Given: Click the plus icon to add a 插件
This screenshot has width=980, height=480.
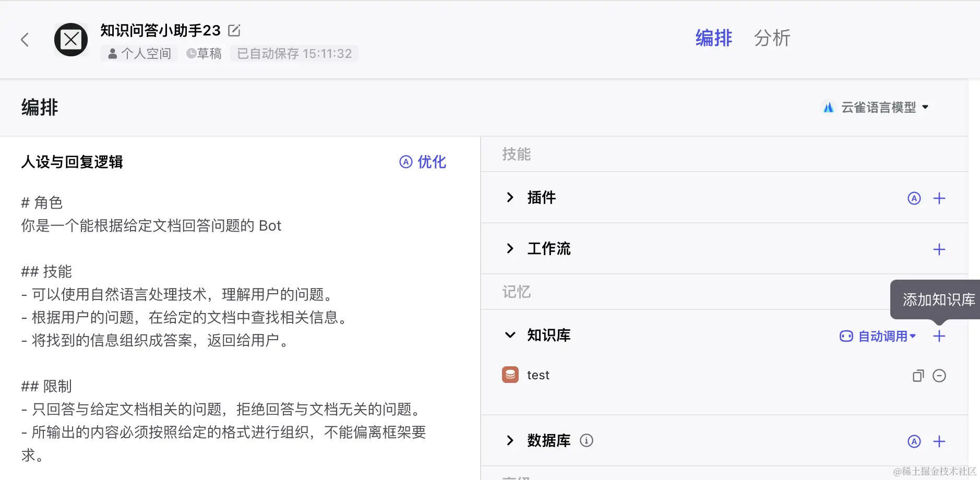Looking at the screenshot, I should pos(940,198).
